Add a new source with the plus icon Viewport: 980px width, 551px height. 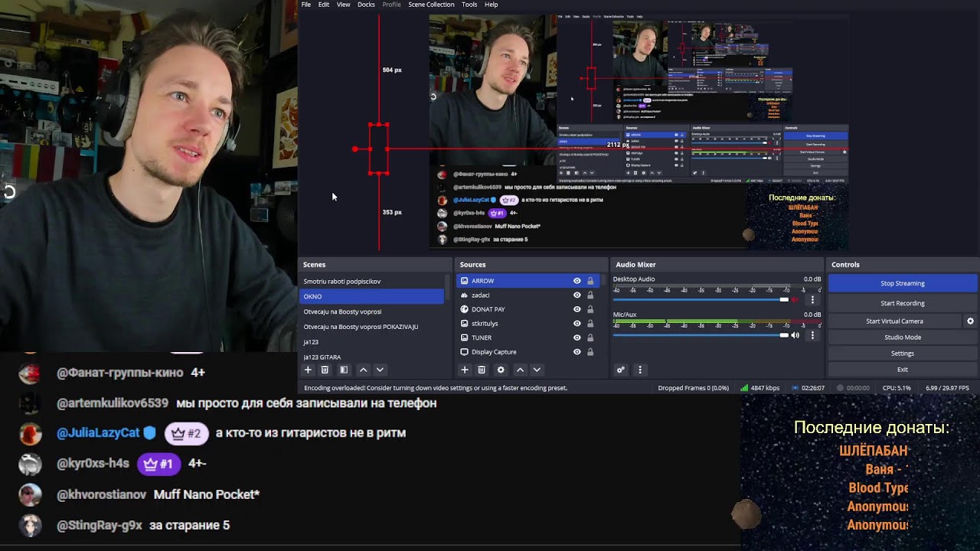point(465,370)
